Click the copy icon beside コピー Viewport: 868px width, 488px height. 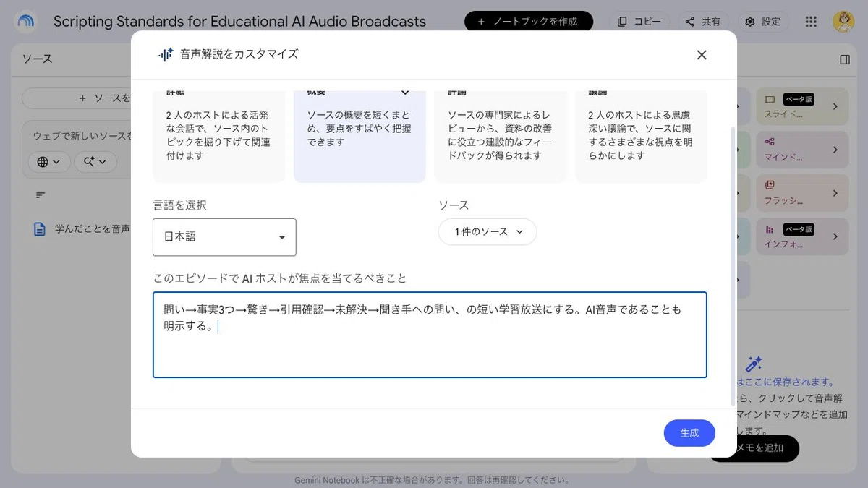tap(622, 22)
